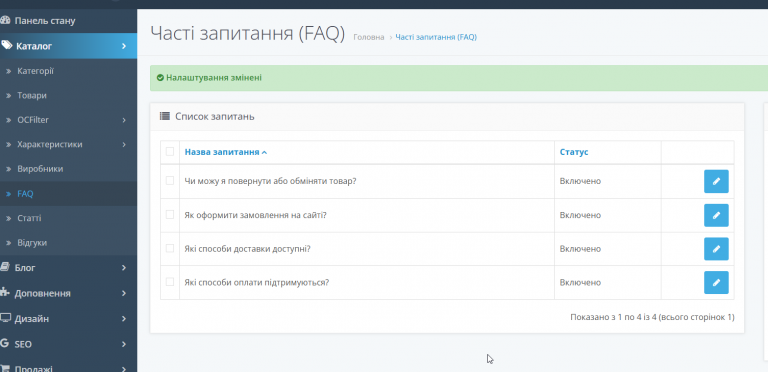Expand the Дизайн menu chevron
Screen dimensions: 768x372
[x=124, y=319]
